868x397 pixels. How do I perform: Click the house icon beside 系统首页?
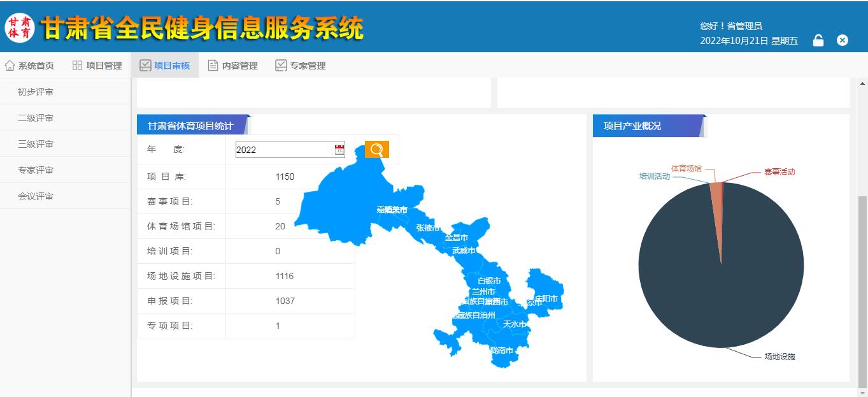[10, 66]
